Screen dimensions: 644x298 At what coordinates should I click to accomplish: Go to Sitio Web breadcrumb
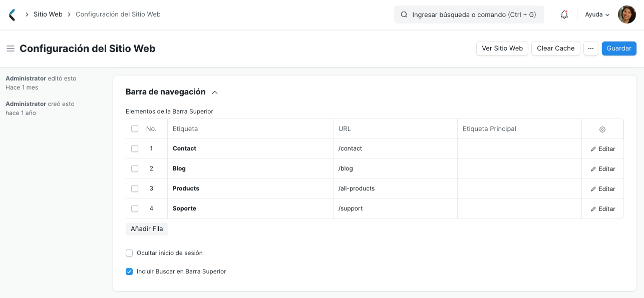pos(48,14)
